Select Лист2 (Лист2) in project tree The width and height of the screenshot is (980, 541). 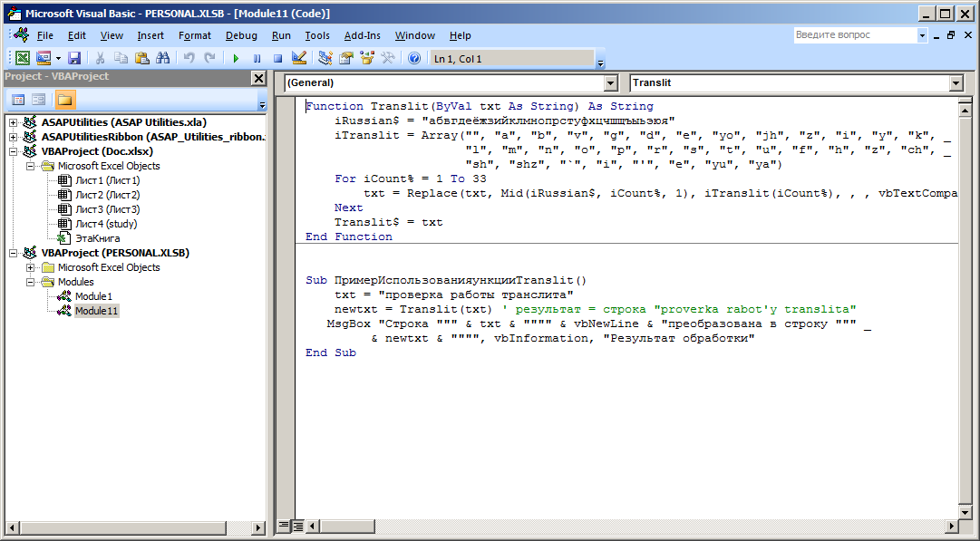click(108, 195)
